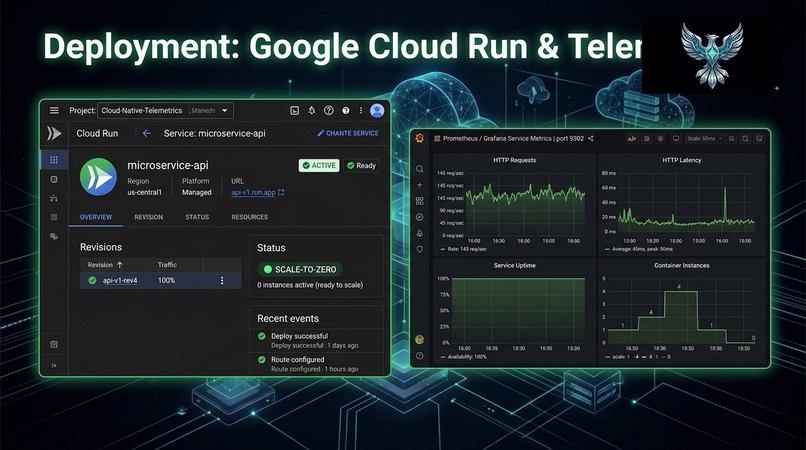
Task: Open the Project Cloud-Native-Telemetrics dropdown
Action: pyautogui.click(x=166, y=111)
